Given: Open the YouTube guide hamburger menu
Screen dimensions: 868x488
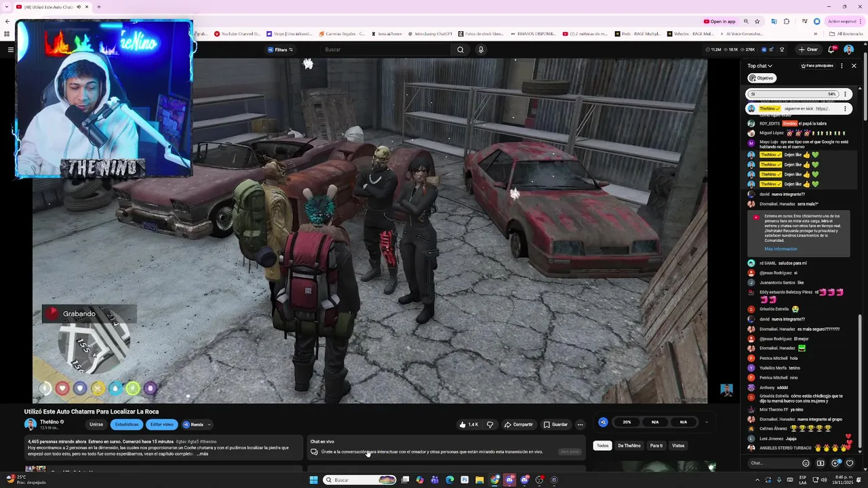Looking at the screenshot, I should (10, 49).
